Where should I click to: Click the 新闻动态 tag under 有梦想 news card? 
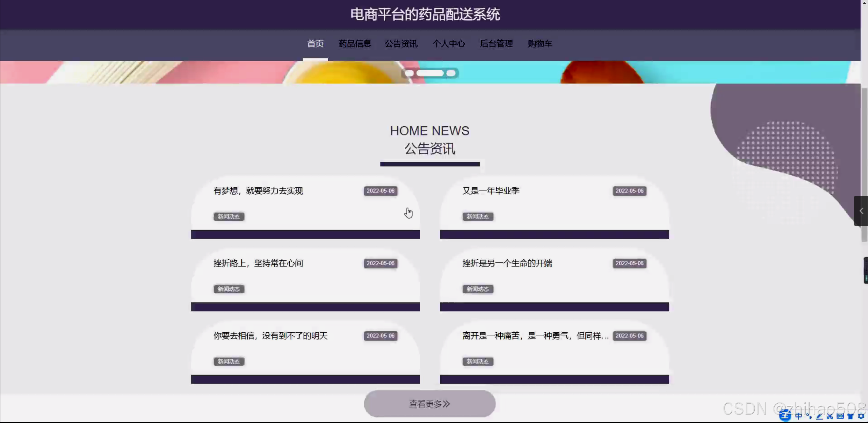229,217
